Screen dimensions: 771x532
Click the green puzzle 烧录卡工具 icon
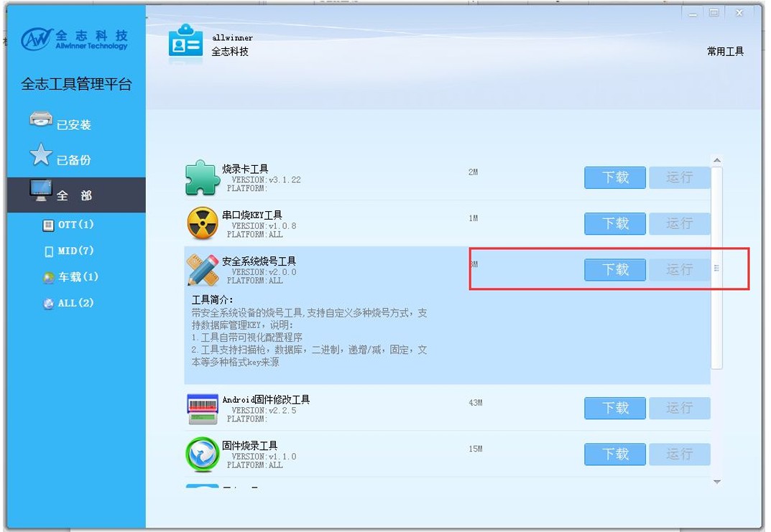[x=202, y=178]
